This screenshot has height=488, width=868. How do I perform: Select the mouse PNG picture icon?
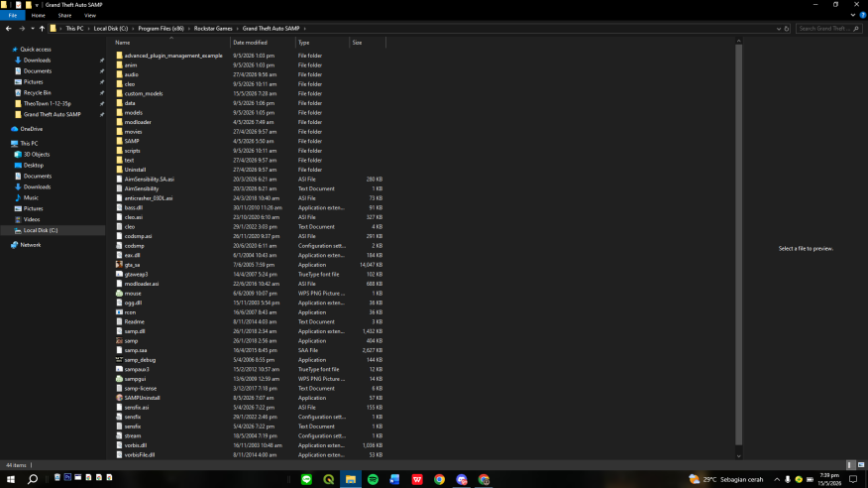[x=119, y=293]
